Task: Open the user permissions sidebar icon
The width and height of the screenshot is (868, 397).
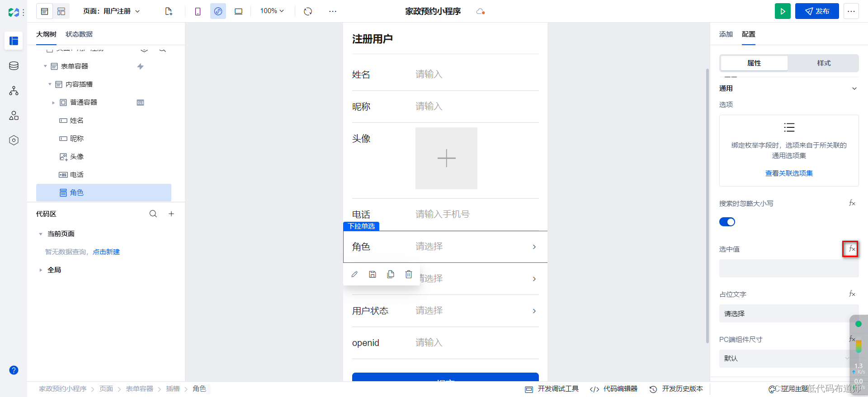Action: (x=14, y=116)
